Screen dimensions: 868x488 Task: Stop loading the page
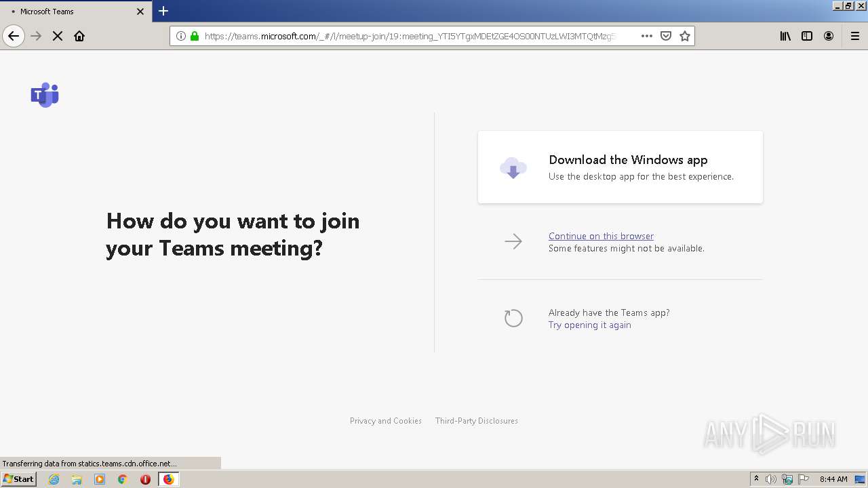[58, 36]
